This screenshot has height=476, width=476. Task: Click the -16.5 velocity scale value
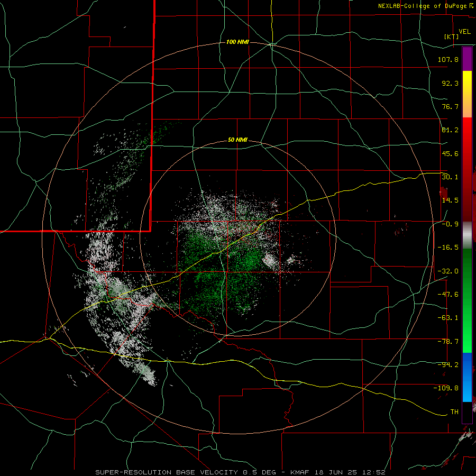tap(448, 248)
